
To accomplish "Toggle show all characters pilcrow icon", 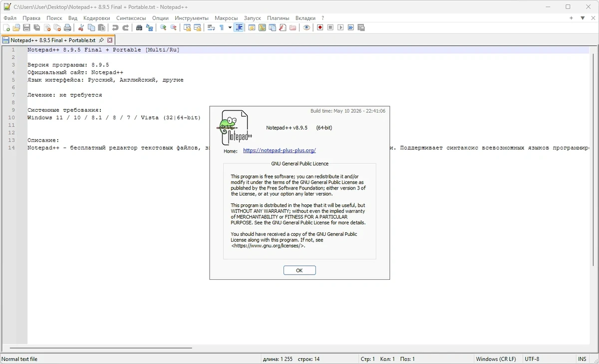I will [x=222, y=27].
